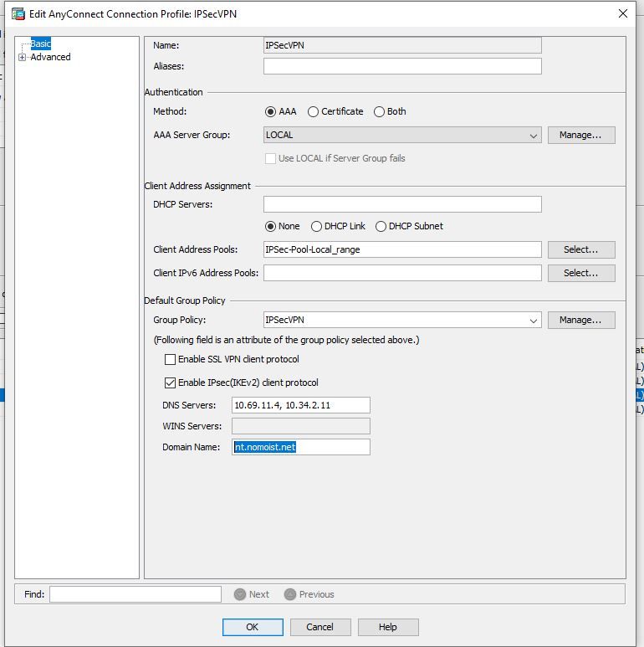The image size is (644, 647).
Task: Open the AAA Server Group dropdown
Action: (x=533, y=136)
